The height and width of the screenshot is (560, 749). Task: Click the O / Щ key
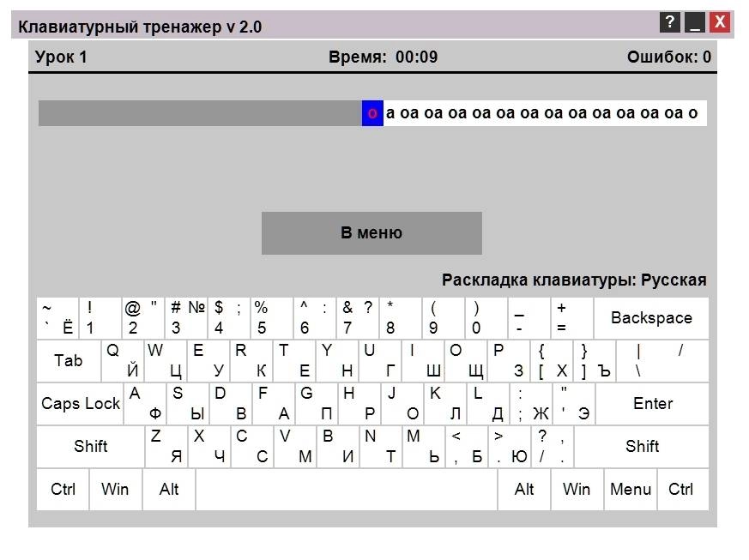point(466,361)
